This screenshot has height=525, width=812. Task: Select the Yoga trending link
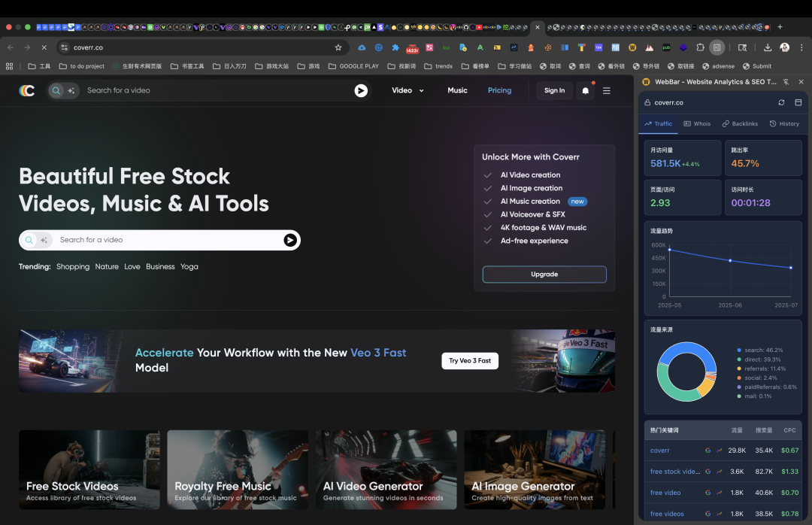[189, 267]
